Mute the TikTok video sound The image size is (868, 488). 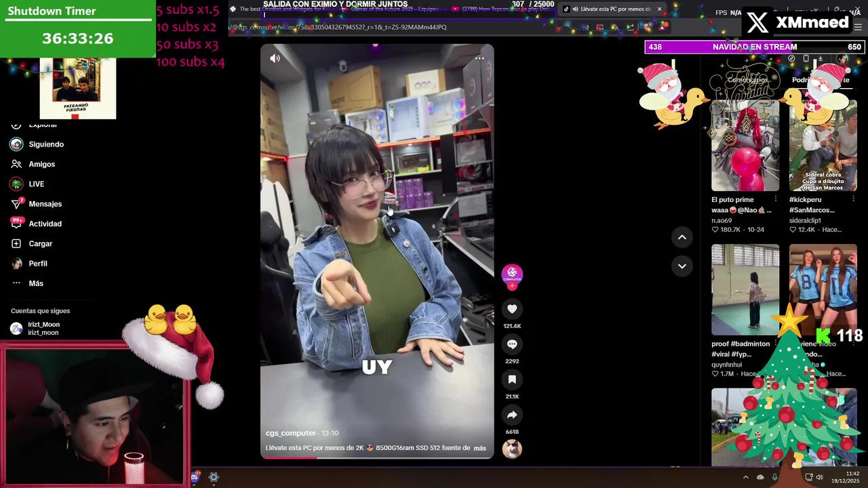point(275,58)
